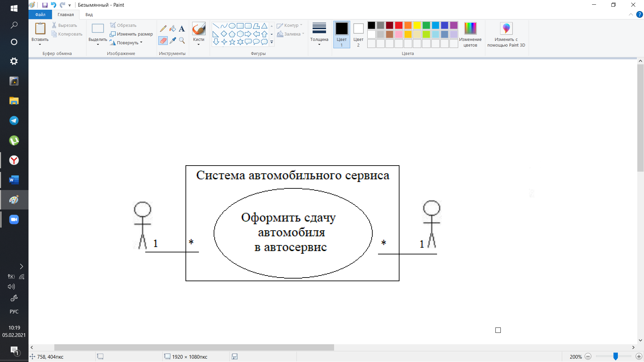Choose the Magnifier tool

[x=182, y=41]
